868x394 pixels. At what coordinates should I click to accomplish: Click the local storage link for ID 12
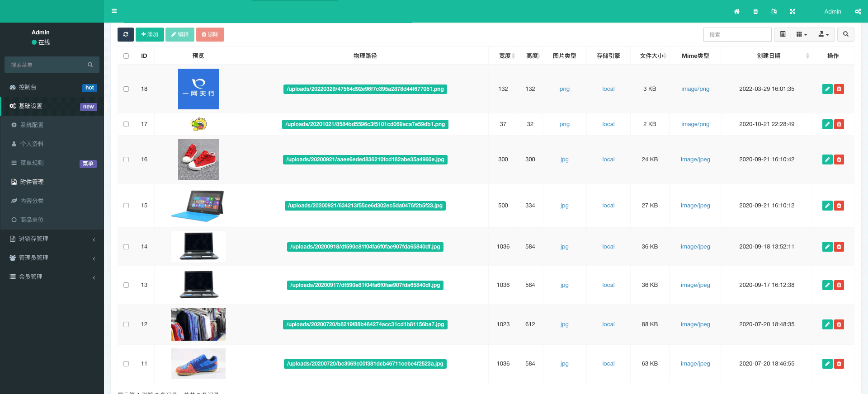[609, 324]
